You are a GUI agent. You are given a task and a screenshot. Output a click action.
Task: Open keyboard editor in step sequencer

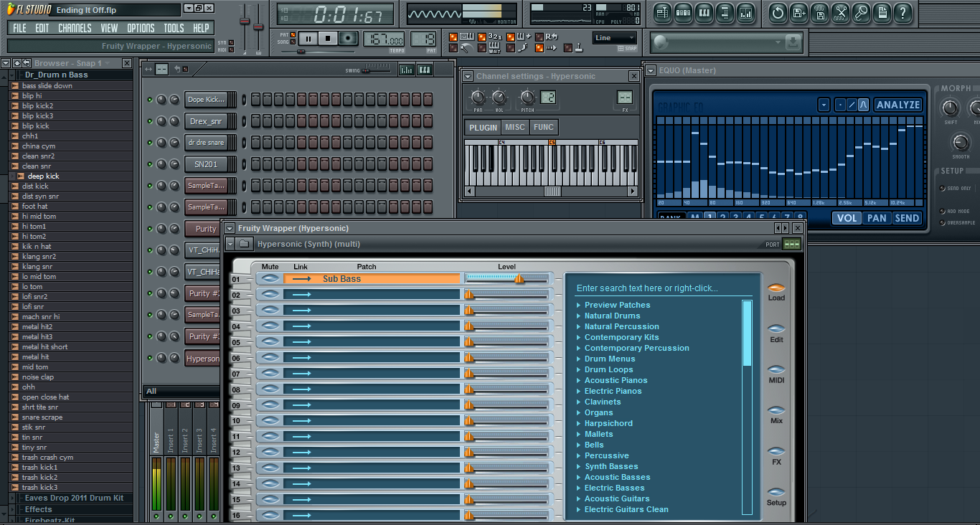(x=425, y=70)
